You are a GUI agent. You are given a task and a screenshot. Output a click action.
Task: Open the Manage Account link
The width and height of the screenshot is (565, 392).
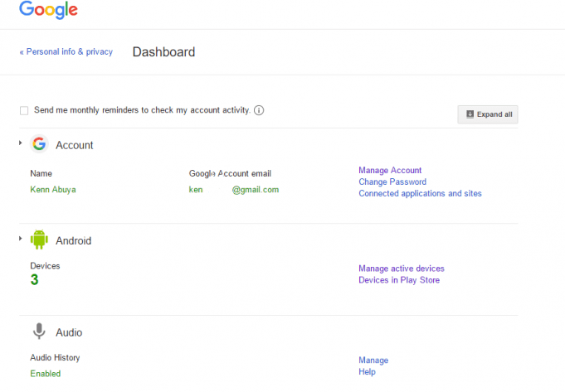(390, 170)
